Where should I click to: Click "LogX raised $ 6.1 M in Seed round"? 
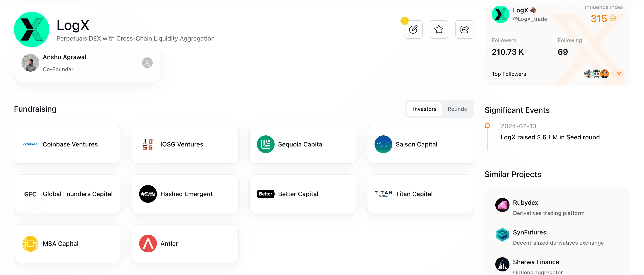(x=550, y=137)
